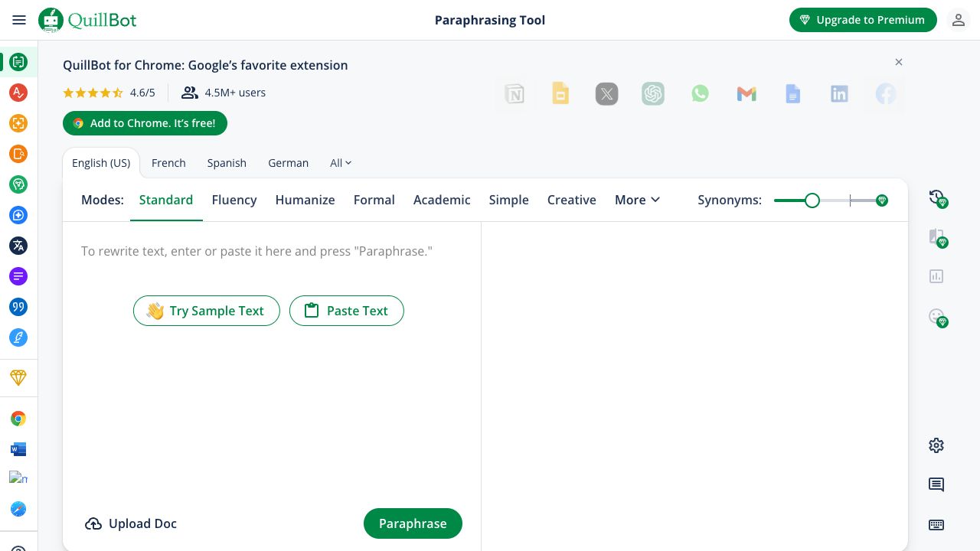Click Add to Chrome button

pos(145,123)
